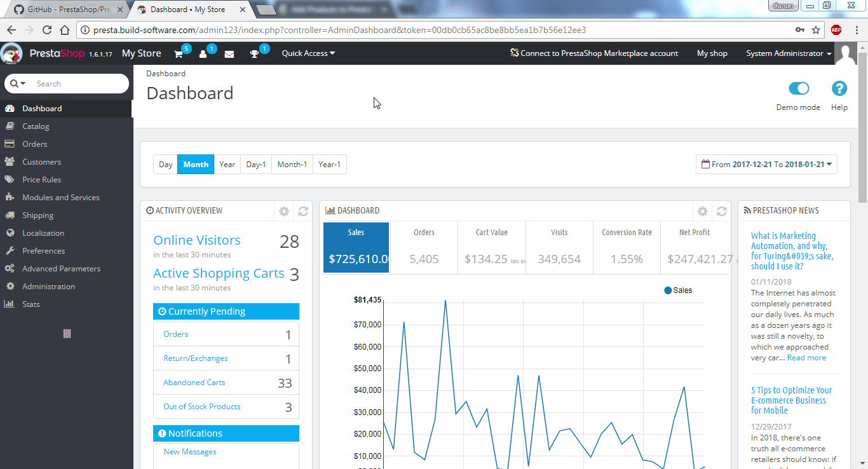Open the date range picker dropdown
Image resolution: width=868 pixels, height=469 pixels.
[766, 164]
